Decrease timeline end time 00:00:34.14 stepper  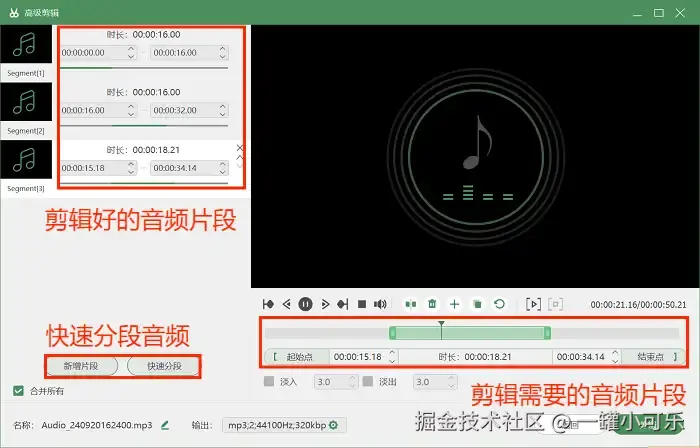(615, 361)
